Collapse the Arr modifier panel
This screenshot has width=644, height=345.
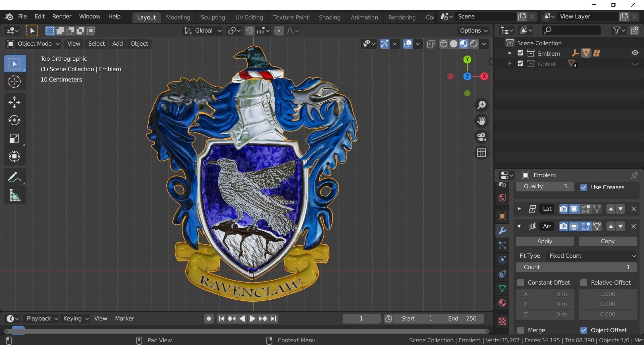519,226
